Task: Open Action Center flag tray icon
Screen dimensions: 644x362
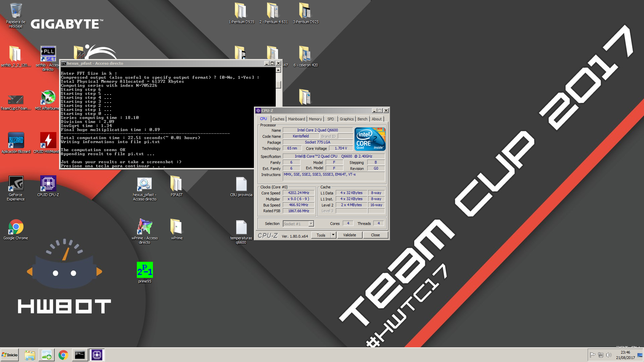Action: (x=592, y=355)
